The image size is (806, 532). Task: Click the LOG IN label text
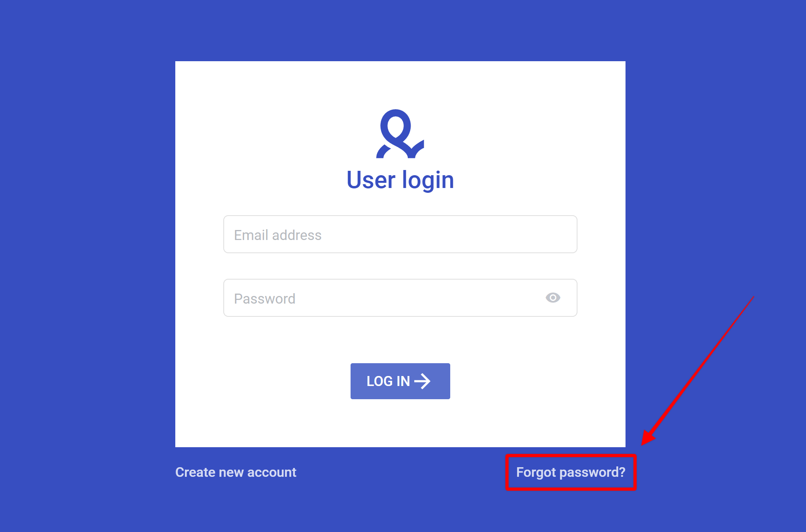click(388, 381)
